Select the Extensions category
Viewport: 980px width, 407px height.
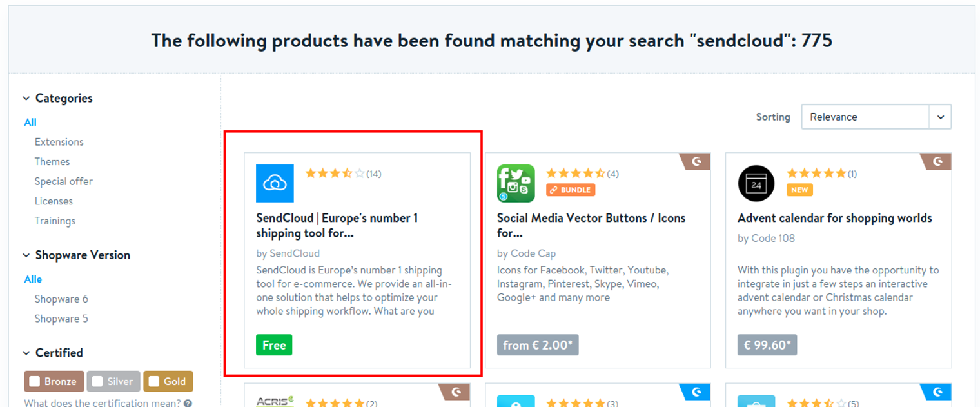click(59, 142)
